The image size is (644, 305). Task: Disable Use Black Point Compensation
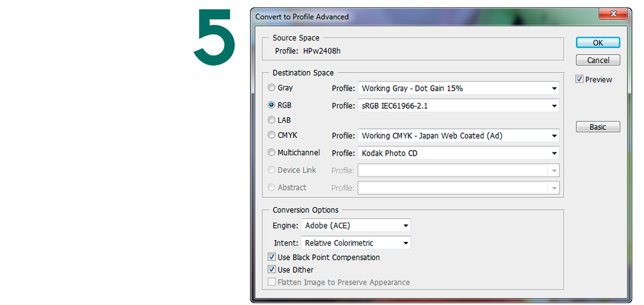272,257
